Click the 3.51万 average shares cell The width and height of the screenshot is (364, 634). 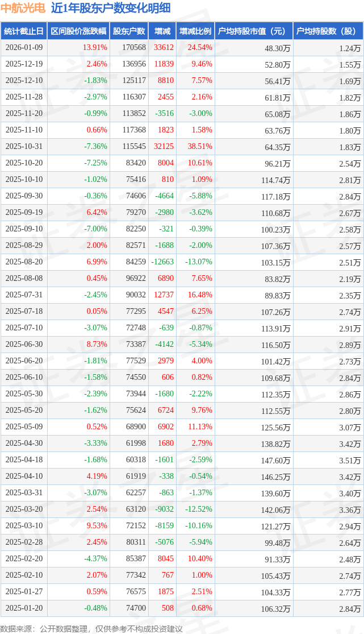(x=349, y=461)
